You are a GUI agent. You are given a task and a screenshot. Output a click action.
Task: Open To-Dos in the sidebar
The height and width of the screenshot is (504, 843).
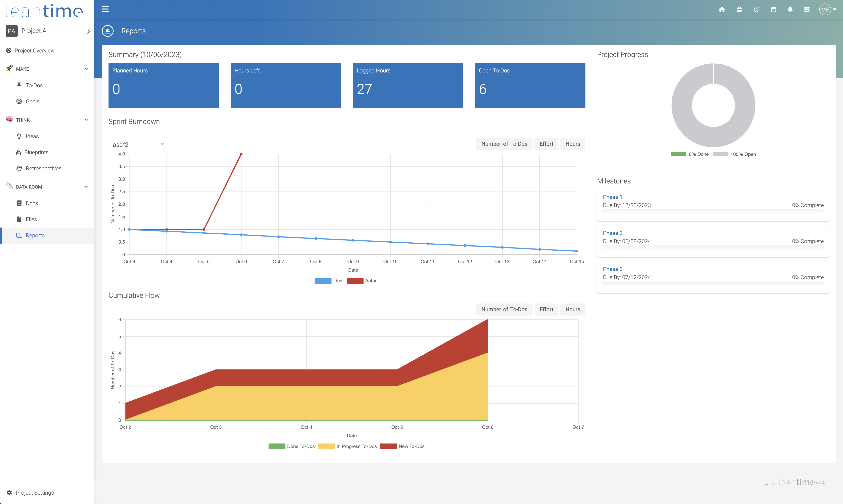[34, 85]
